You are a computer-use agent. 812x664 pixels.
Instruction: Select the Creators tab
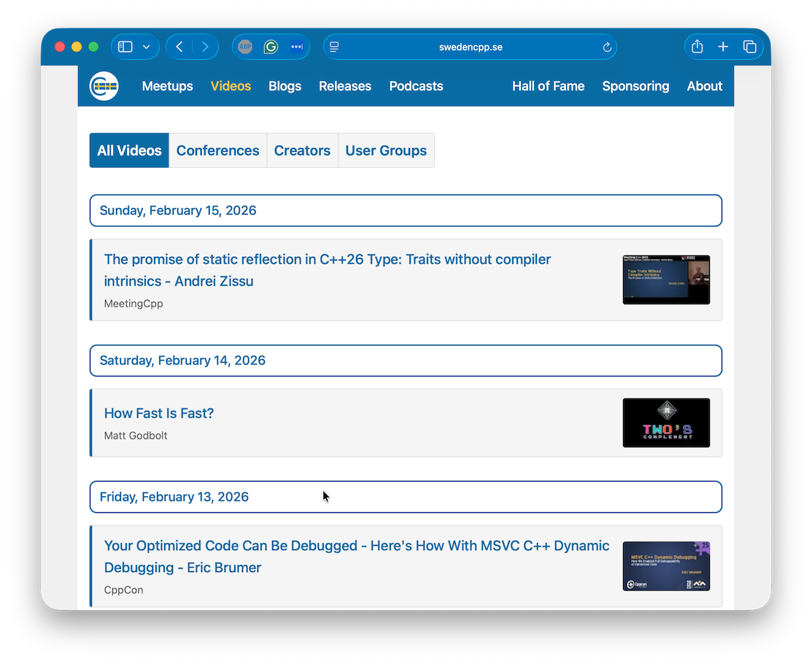click(302, 150)
